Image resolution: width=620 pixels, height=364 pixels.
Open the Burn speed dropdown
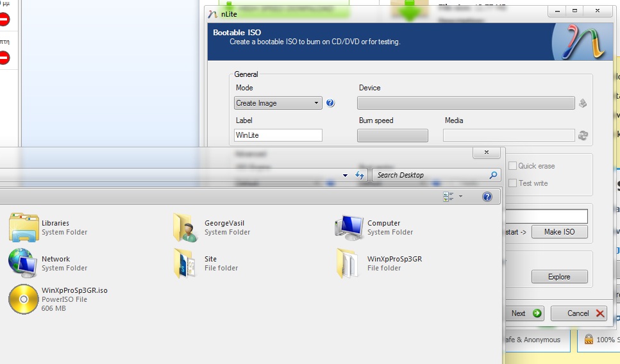click(392, 136)
